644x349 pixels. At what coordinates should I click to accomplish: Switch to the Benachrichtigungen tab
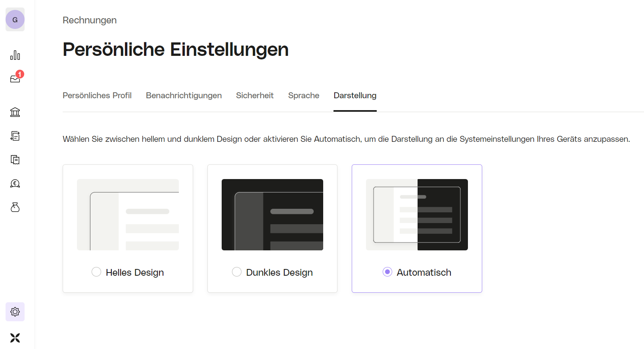(184, 95)
